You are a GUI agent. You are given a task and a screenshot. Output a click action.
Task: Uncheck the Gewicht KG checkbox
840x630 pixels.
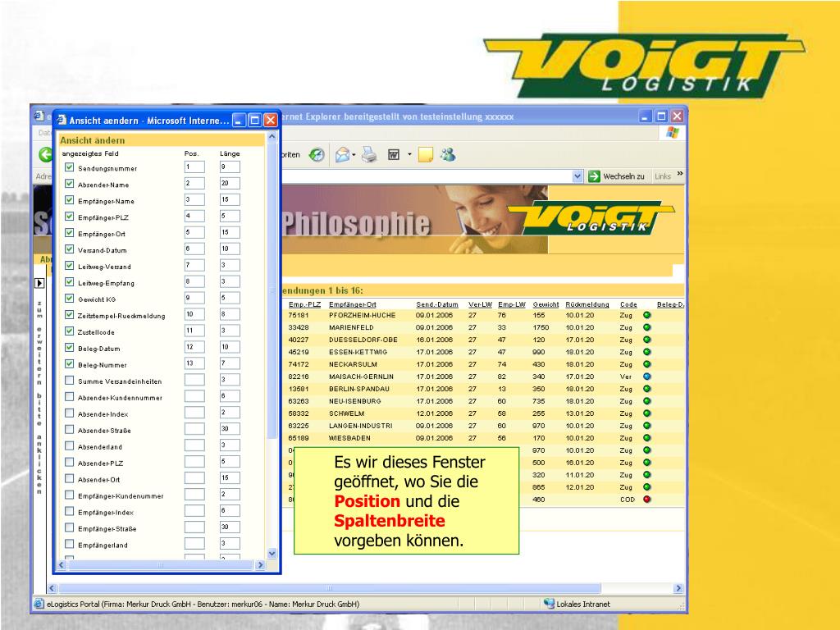pos(69,299)
